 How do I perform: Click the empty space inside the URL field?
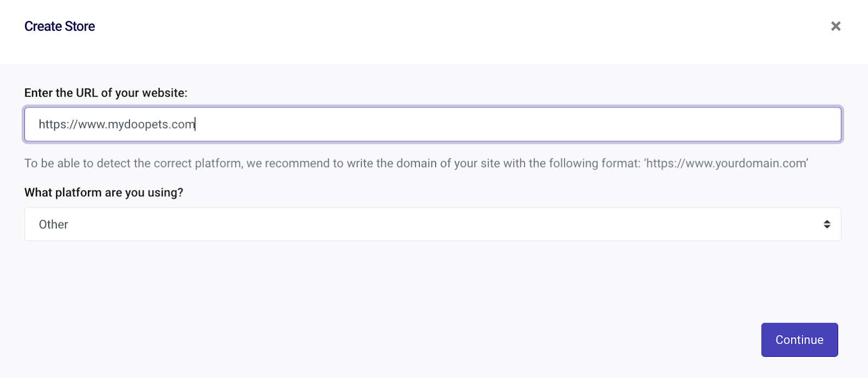click(x=515, y=124)
